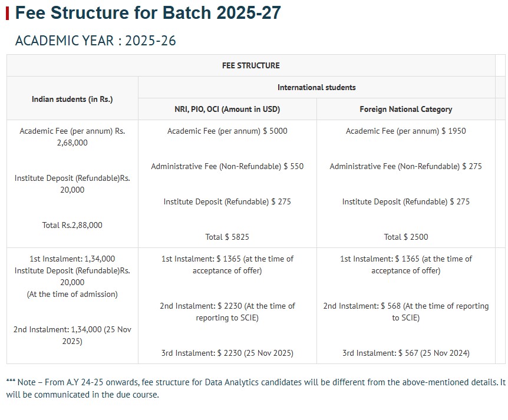Click the Academic Fee Rs. 2,68,000 text
Screen dimensions: 508x420
[x=72, y=137]
